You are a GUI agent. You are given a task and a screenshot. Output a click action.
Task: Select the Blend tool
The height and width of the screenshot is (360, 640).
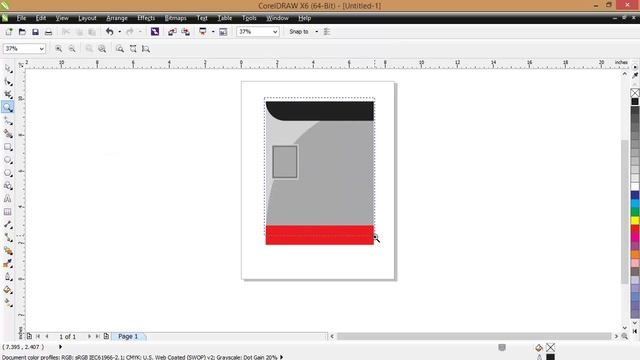pos(8,251)
